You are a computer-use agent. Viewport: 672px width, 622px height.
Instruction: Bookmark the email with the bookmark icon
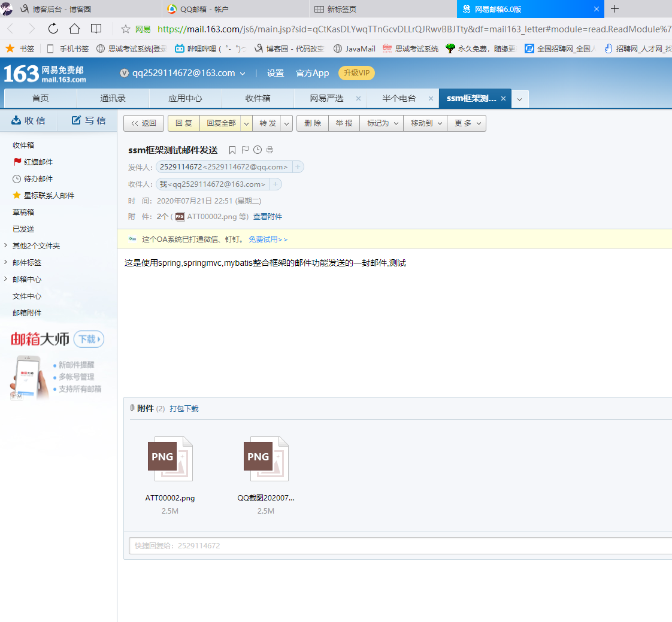click(x=232, y=150)
